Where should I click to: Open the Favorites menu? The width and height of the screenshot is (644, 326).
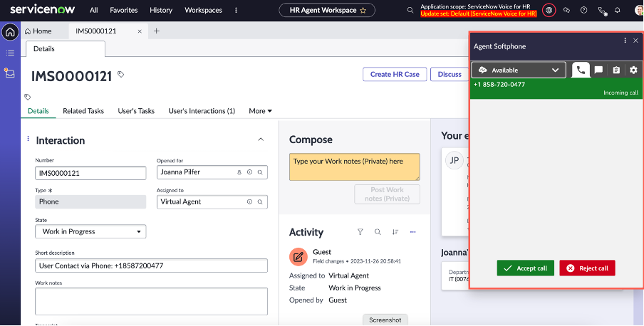click(x=124, y=10)
